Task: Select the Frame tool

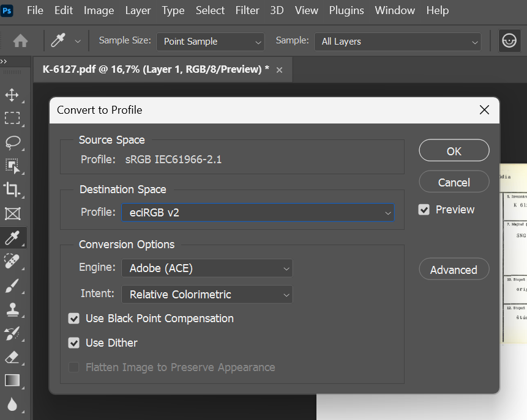Action: click(12, 213)
